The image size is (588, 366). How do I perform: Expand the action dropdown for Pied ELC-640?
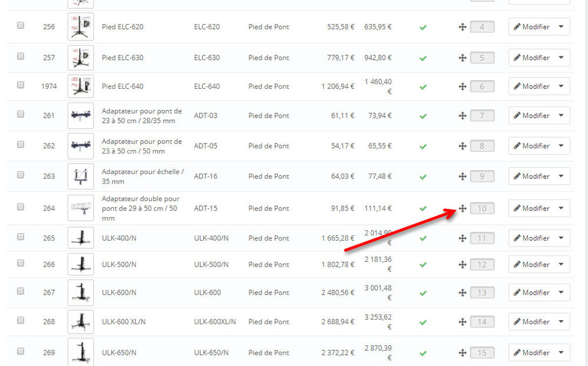tap(562, 86)
